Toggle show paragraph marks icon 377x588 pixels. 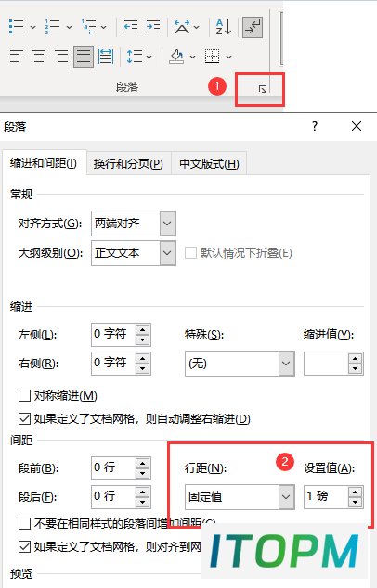click(x=253, y=27)
